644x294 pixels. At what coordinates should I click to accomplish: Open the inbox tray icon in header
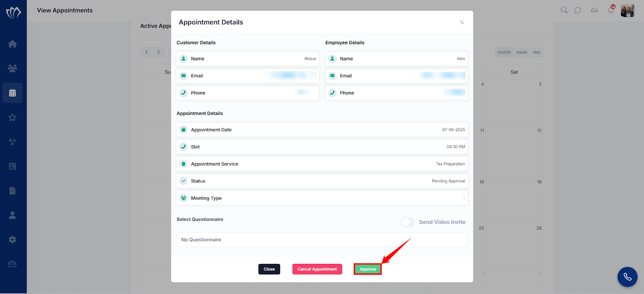pyautogui.click(x=594, y=10)
